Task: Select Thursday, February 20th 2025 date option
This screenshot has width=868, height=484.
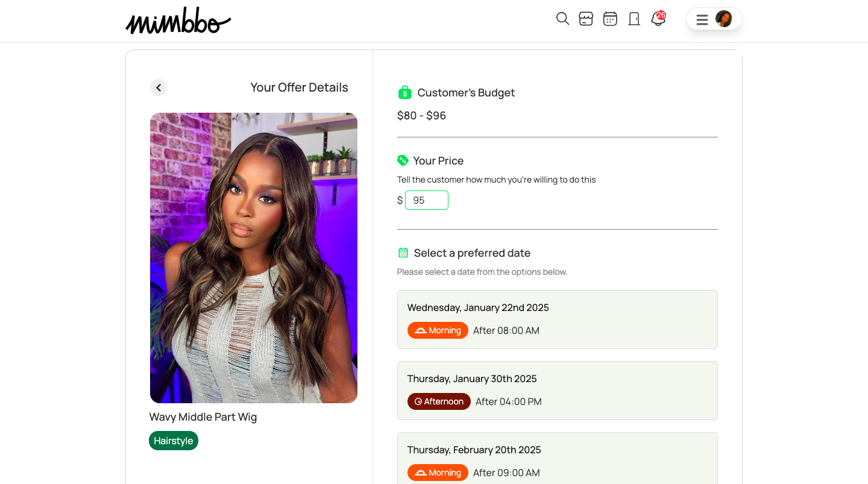Action: point(558,458)
